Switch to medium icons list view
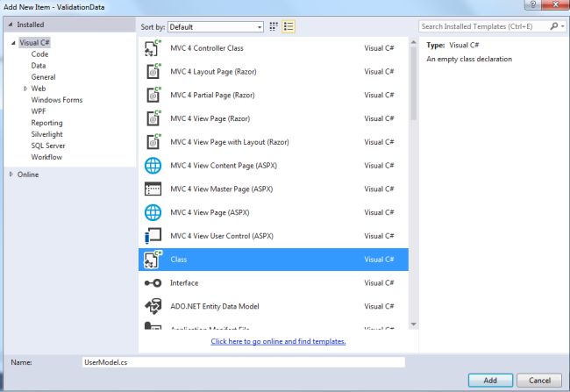Screen dimensions: 570x392 289,26
